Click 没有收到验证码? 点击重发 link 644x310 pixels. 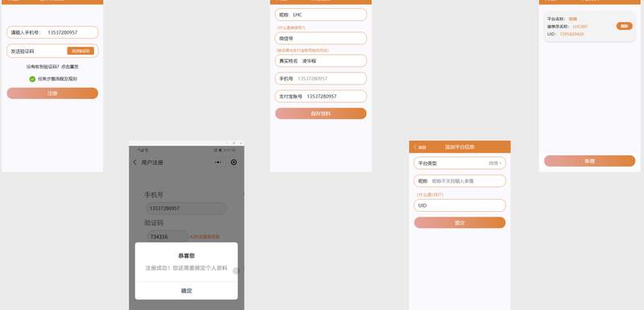click(x=52, y=67)
